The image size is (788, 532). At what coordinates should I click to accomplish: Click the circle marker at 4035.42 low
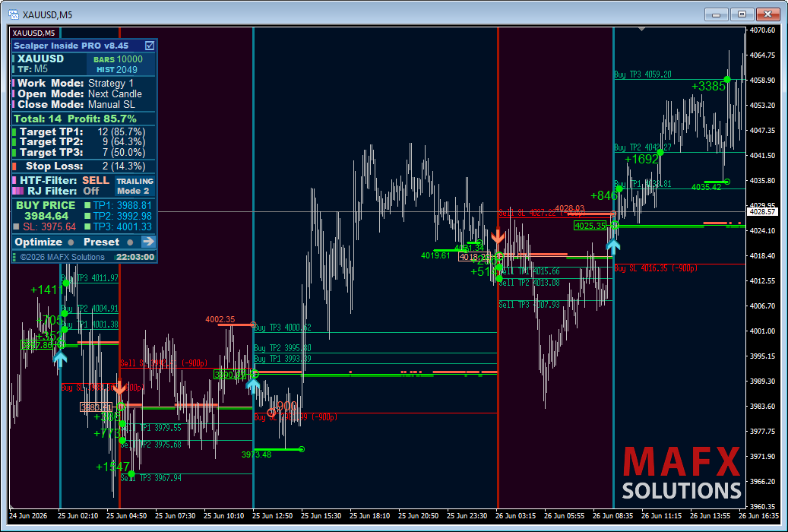coord(726,182)
